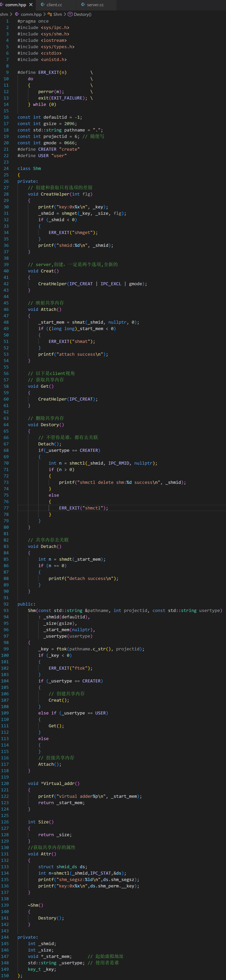The image size is (226, 980).
Task: Click the 'const int gsize = 2096;' line
Action: coord(47,124)
